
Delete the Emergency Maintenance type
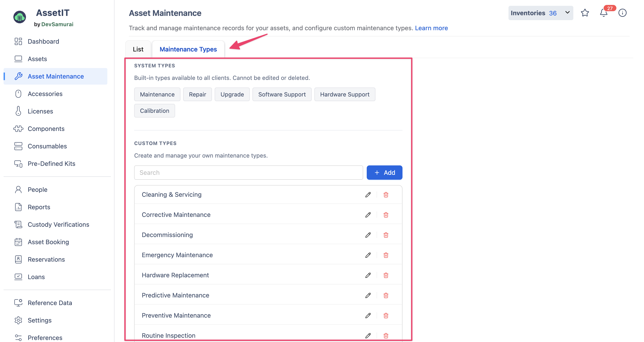click(x=386, y=255)
